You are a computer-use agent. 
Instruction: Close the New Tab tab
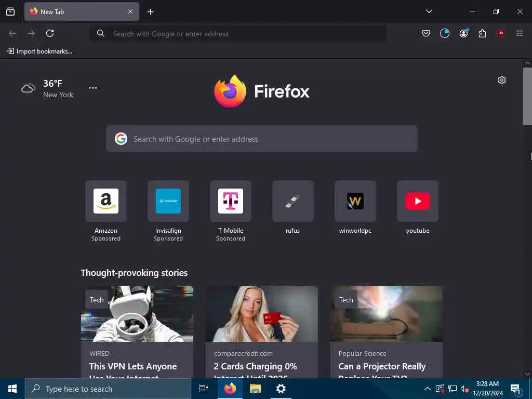[x=130, y=11]
